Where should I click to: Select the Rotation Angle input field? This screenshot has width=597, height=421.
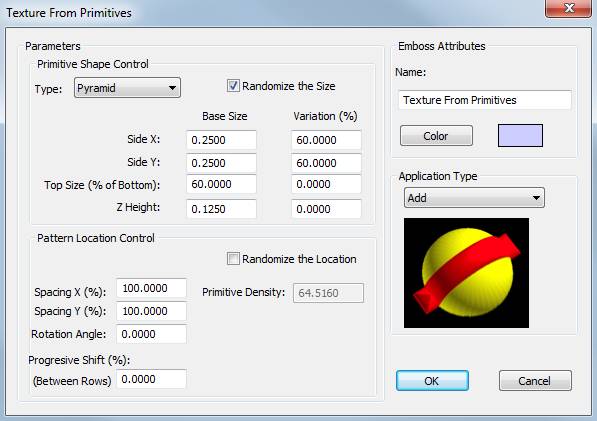151,334
